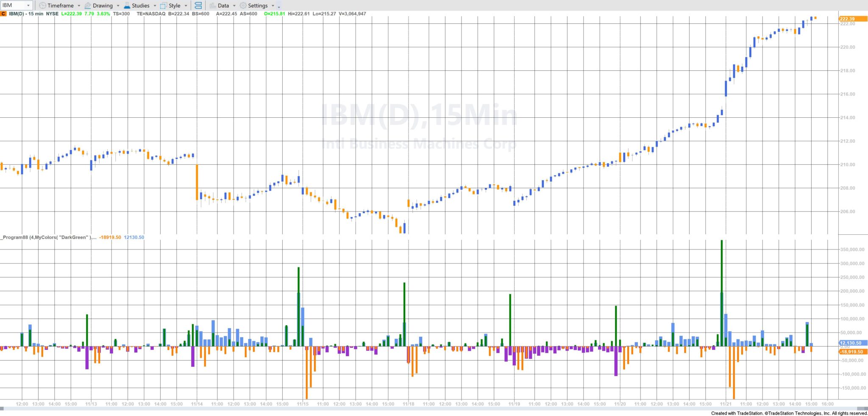Click the Data bar chart icon
Screen dimensions: 868x416
pyautogui.click(x=213, y=6)
